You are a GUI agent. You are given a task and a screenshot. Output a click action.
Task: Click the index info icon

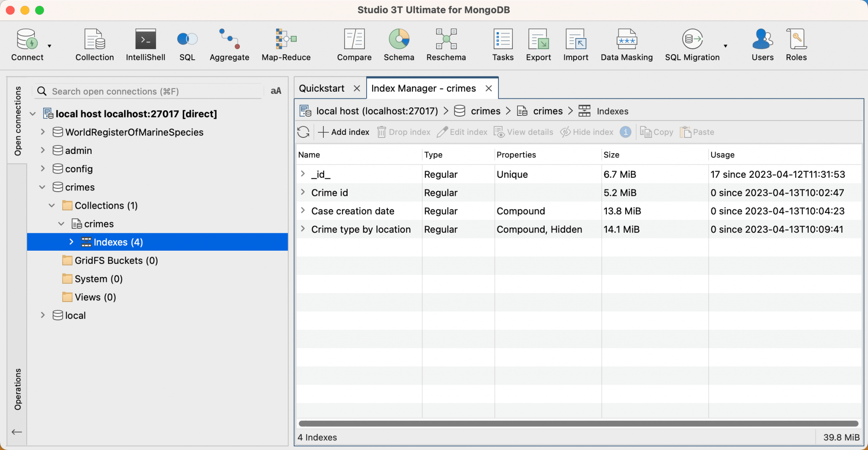click(x=625, y=132)
